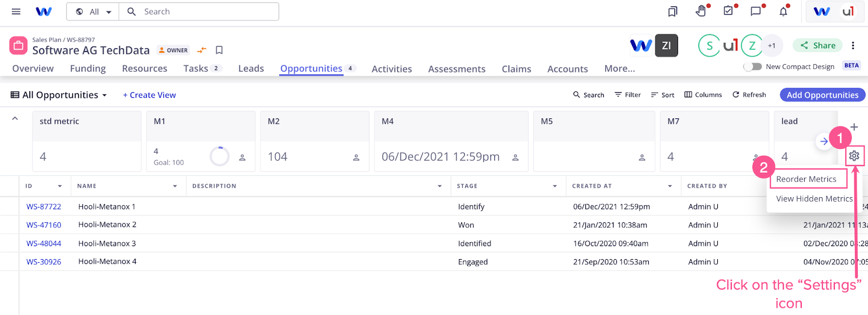Open the hamburger navigation menu
This screenshot has width=868, height=315.
[x=16, y=11]
